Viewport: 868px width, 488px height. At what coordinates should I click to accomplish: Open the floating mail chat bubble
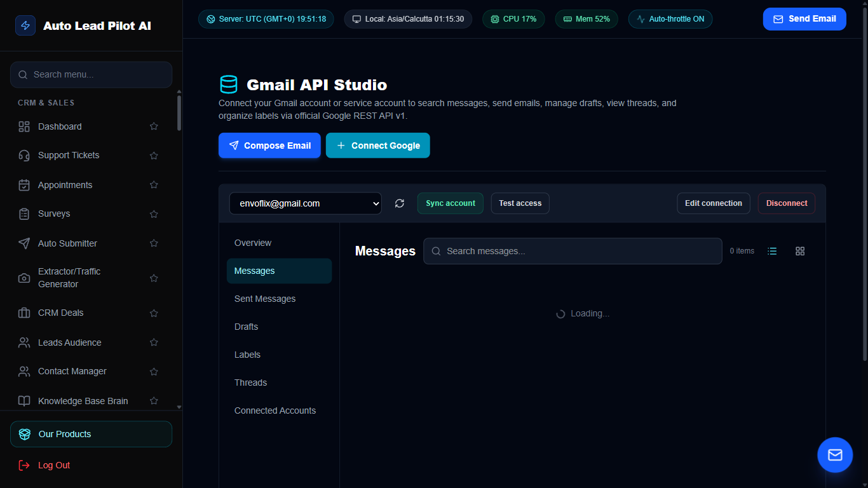pyautogui.click(x=835, y=455)
